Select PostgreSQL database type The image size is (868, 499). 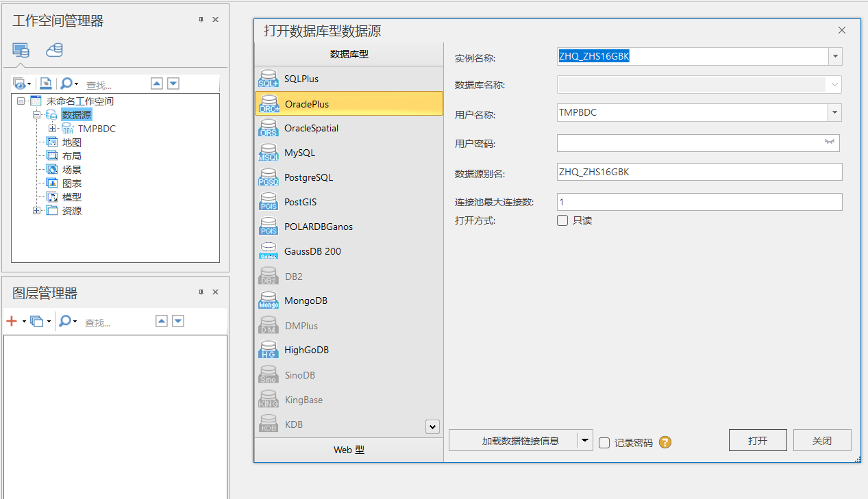coord(349,177)
